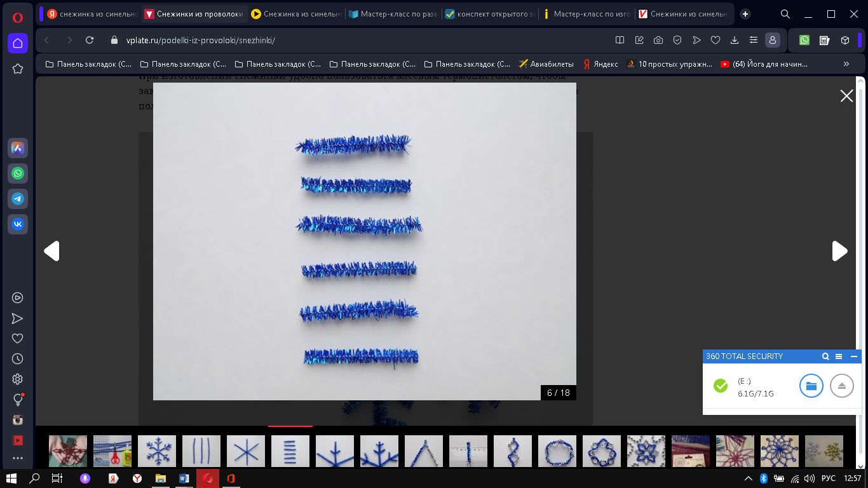The width and height of the screenshot is (868, 488).
Task: Open the 'Авиабилеты' bookmark
Action: (546, 64)
